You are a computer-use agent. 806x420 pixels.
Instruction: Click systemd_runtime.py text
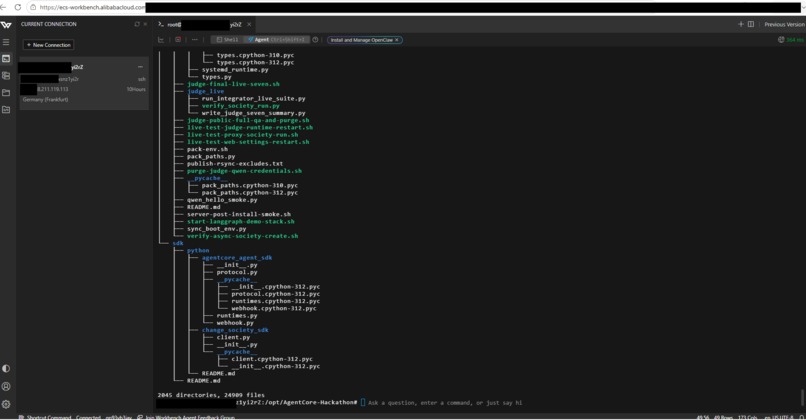click(x=235, y=69)
